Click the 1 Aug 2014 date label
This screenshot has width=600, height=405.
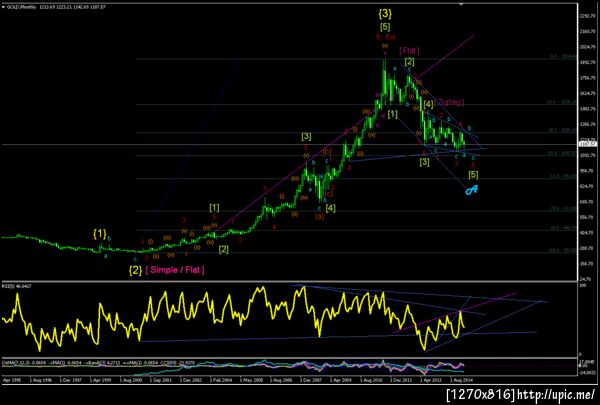pyautogui.click(x=461, y=381)
